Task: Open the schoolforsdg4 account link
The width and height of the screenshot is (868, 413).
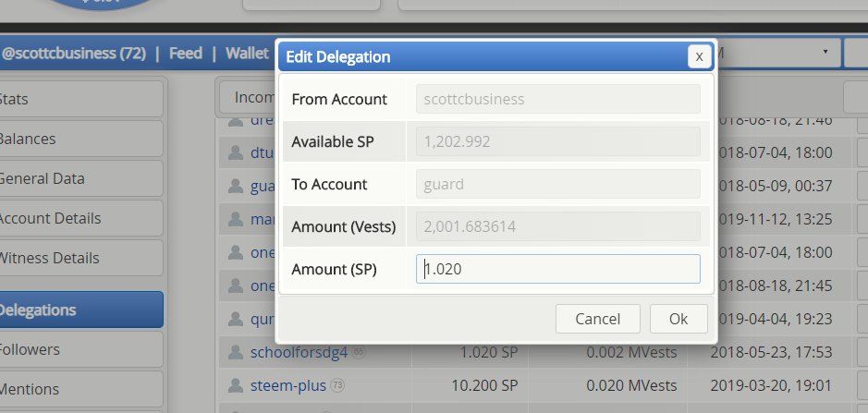Action: click(x=299, y=352)
